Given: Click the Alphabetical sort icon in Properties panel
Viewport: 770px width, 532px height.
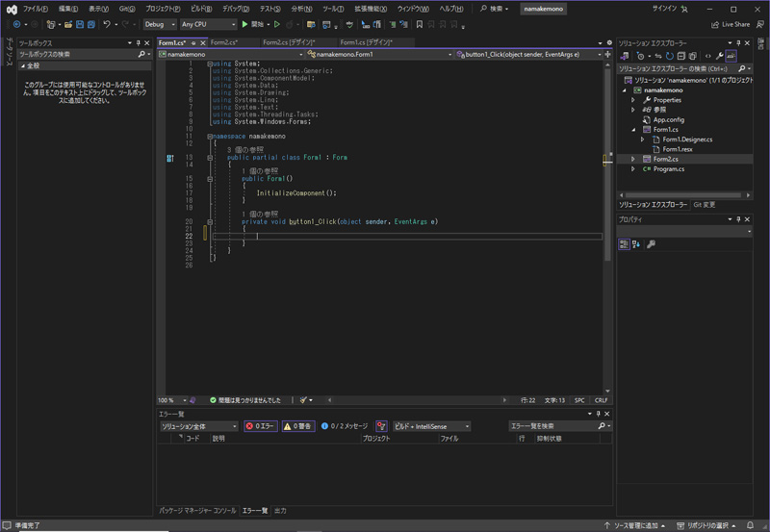Looking at the screenshot, I should pyautogui.click(x=635, y=244).
